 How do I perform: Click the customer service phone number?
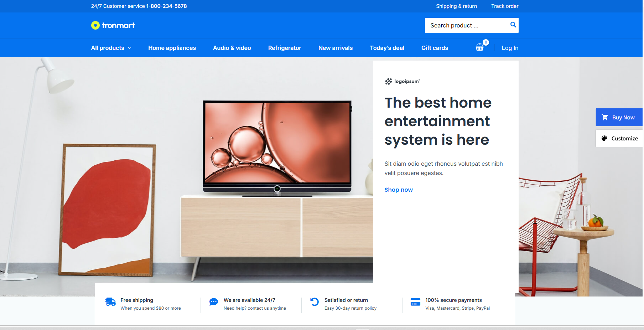click(x=166, y=6)
